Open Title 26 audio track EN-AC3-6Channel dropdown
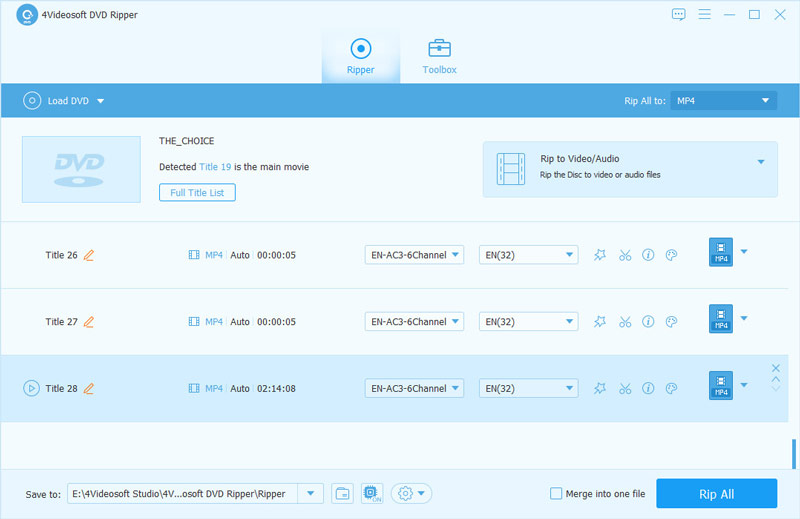The width and height of the screenshot is (800, 519). pyautogui.click(x=414, y=255)
